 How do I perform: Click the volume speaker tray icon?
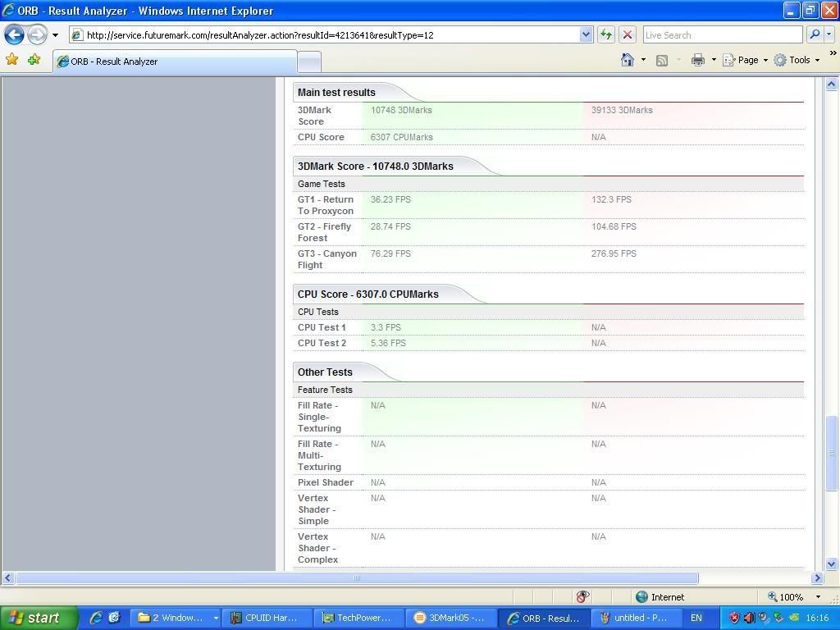tap(750, 618)
